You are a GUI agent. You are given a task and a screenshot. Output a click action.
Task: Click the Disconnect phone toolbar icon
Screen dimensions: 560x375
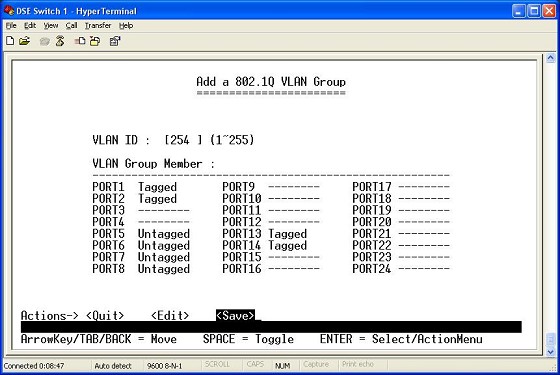click(x=60, y=41)
